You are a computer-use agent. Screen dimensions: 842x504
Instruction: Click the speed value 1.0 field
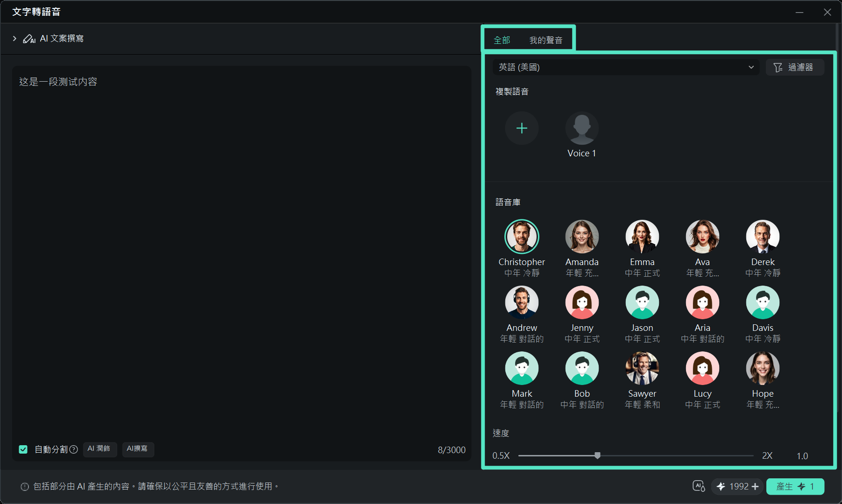(802, 456)
